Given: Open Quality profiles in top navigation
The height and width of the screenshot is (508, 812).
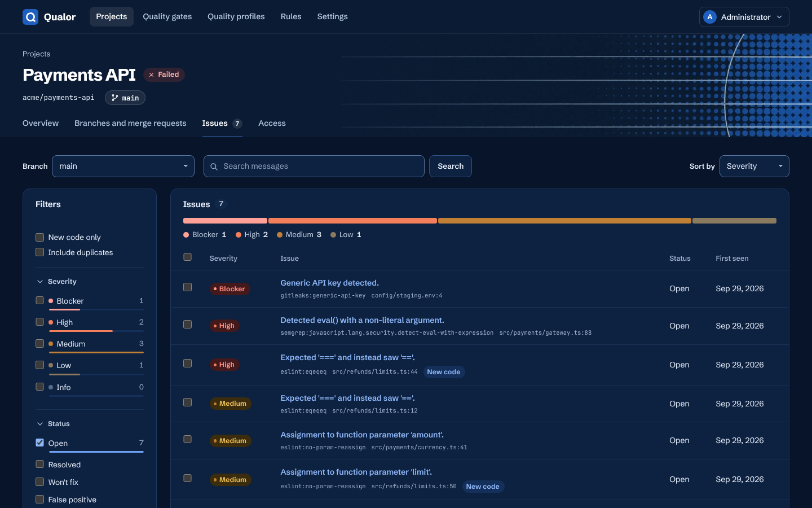Looking at the screenshot, I should tap(236, 17).
